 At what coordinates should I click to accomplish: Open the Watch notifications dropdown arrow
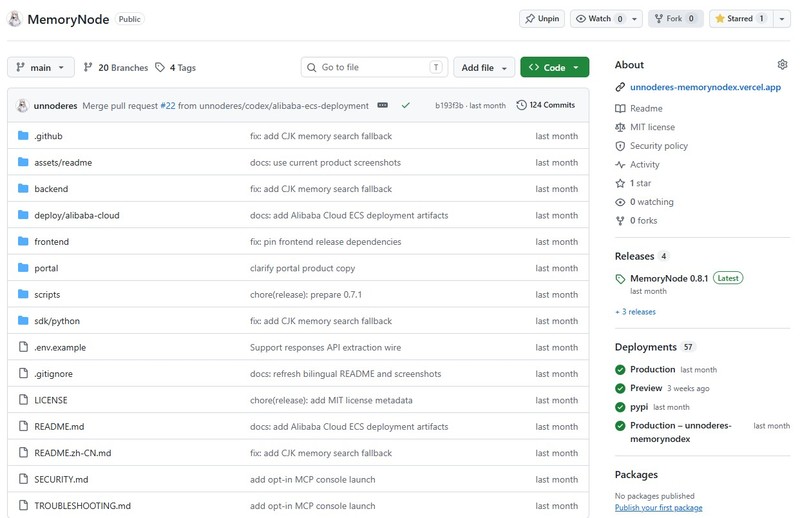click(634, 19)
